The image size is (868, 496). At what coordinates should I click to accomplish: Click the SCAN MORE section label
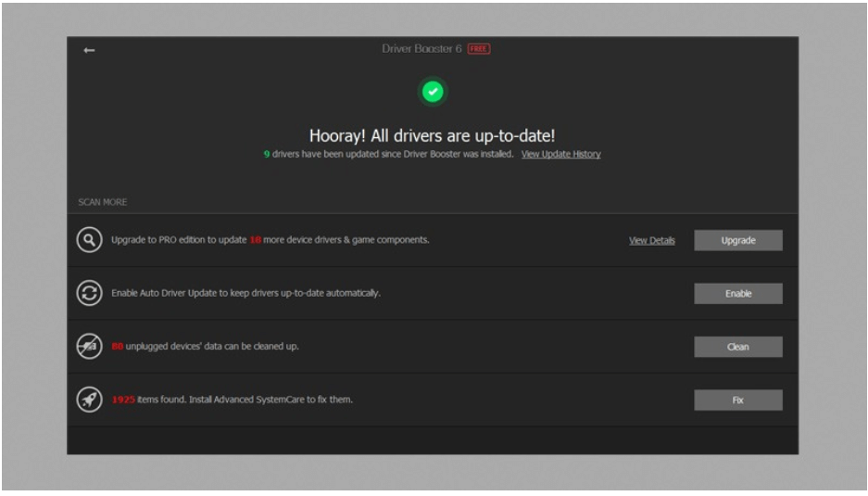103,202
